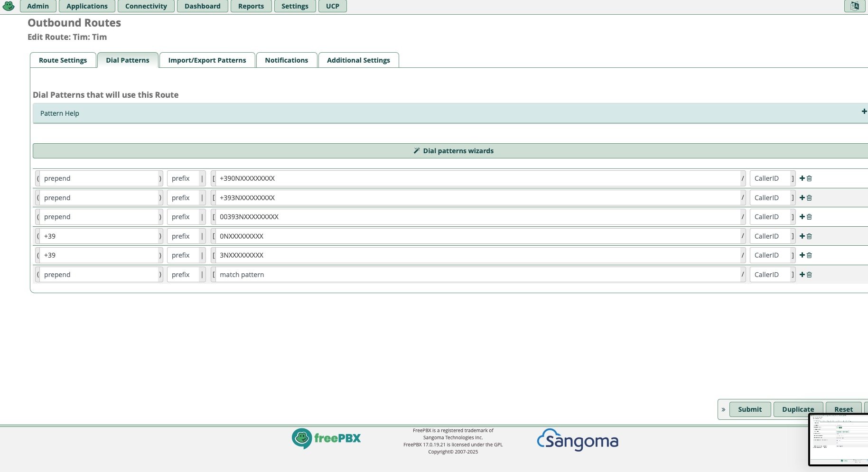This screenshot has height=472, width=868.
Task: Open the Dial patterns wizards
Action: [450, 151]
